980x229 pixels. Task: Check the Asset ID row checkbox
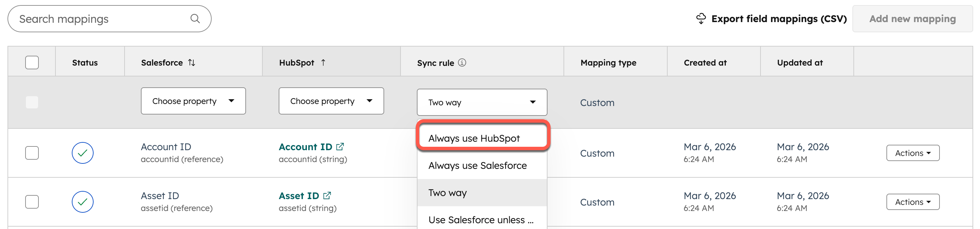click(32, 202)
